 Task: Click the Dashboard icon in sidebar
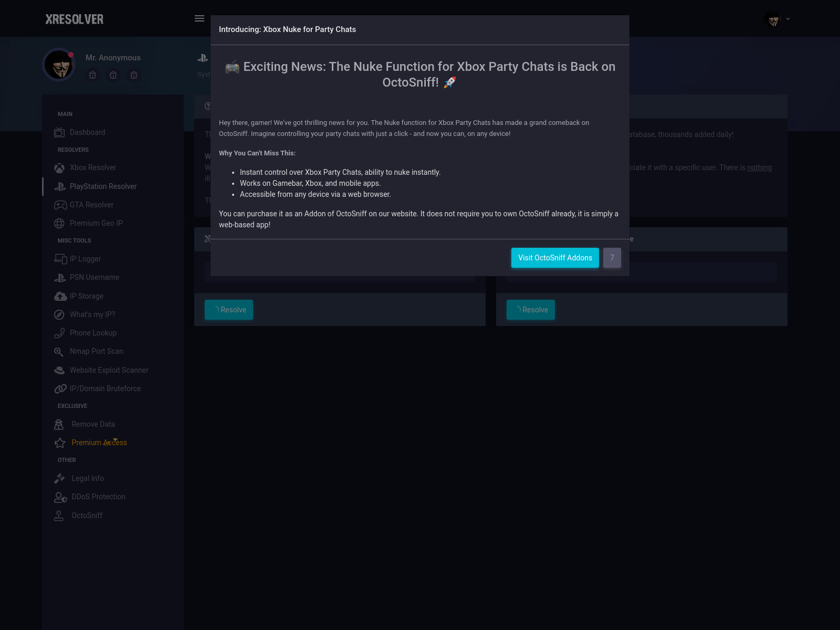tap(59, 132)
